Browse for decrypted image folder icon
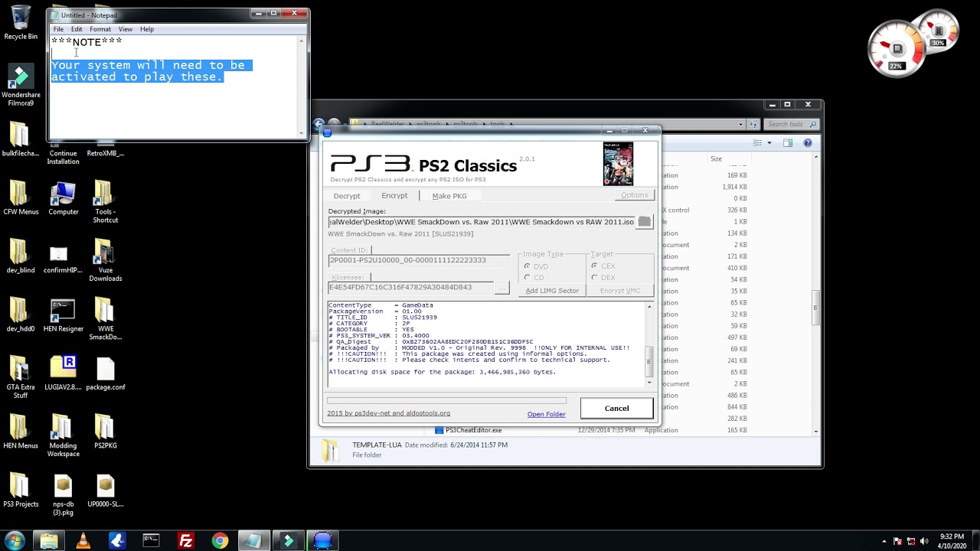The width and height of the screenshot is (980, 551). [644, 222]
